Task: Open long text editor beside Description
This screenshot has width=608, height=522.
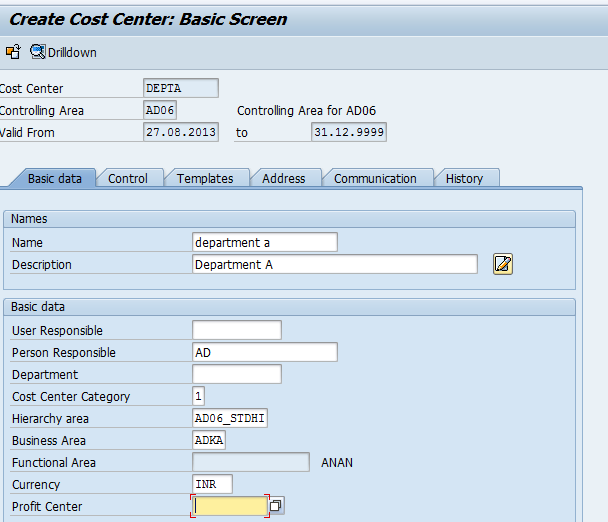Action: (503, 264)
